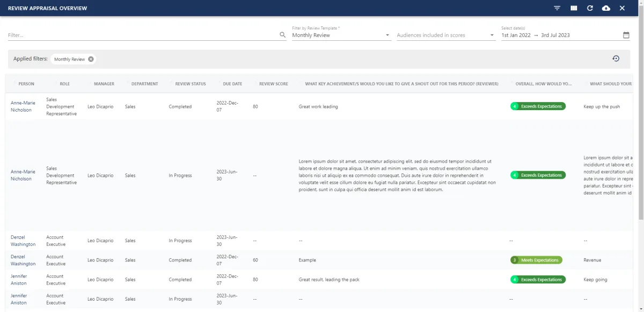This screenshot has width=644, height=312.
Task: Click the search magnifier icon
Action: pos(283,35)
